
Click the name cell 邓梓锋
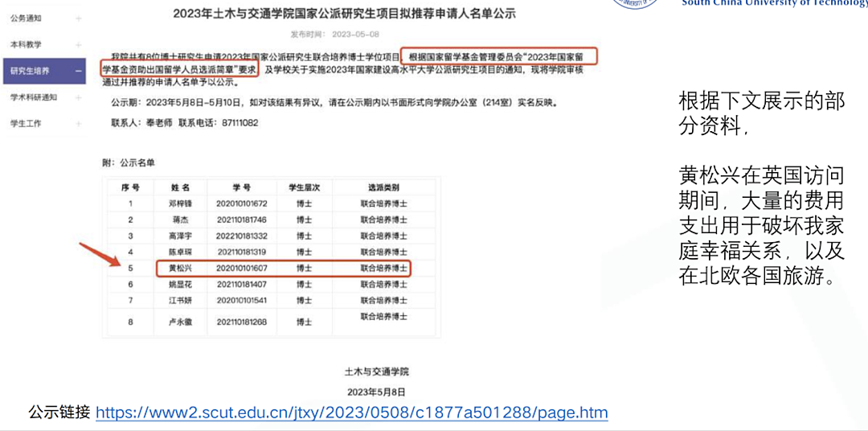click(181, 203)
